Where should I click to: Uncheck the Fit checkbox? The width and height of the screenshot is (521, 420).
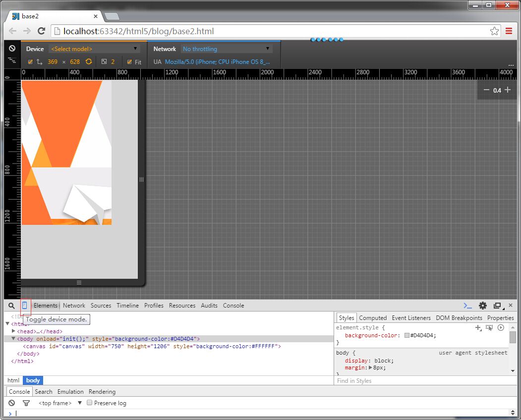coord(129,62)
